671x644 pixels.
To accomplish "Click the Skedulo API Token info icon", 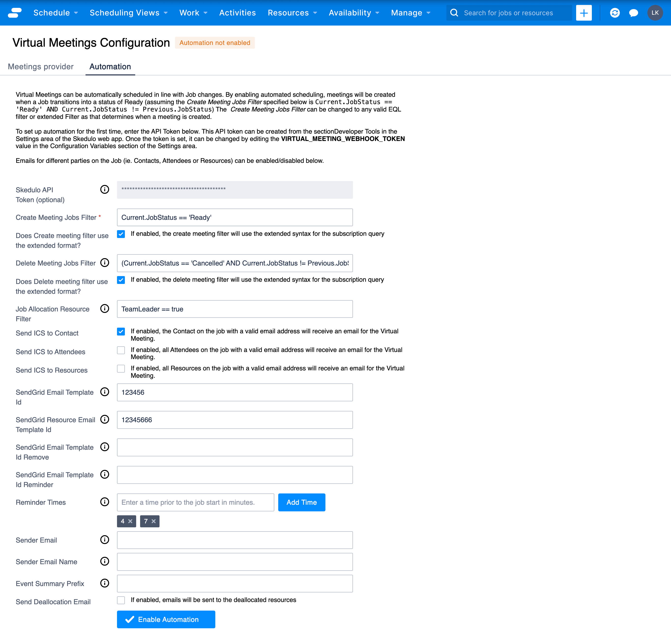I will 104,190.
